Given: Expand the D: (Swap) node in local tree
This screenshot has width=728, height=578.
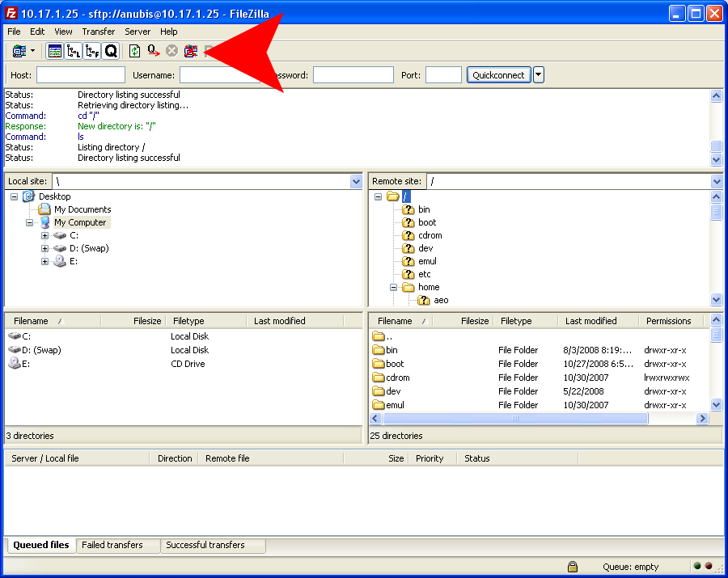Looking at the screenshot, I should tap(45, 249).
